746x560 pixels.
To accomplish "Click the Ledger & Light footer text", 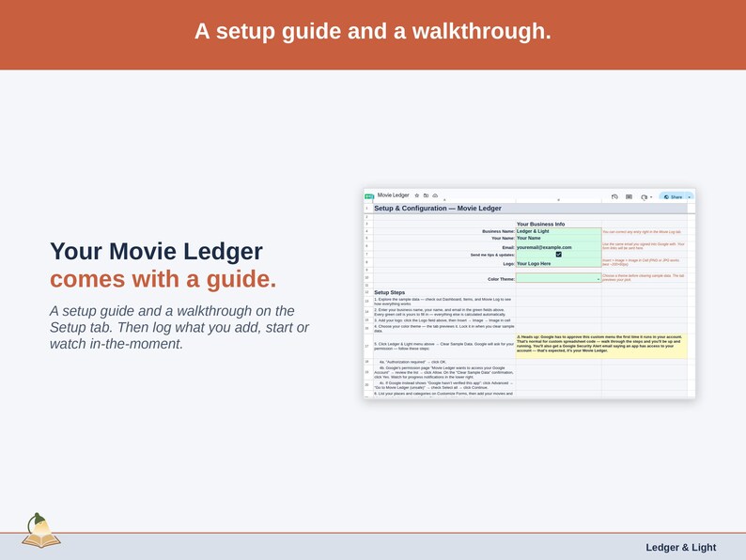I will [680, 547].
